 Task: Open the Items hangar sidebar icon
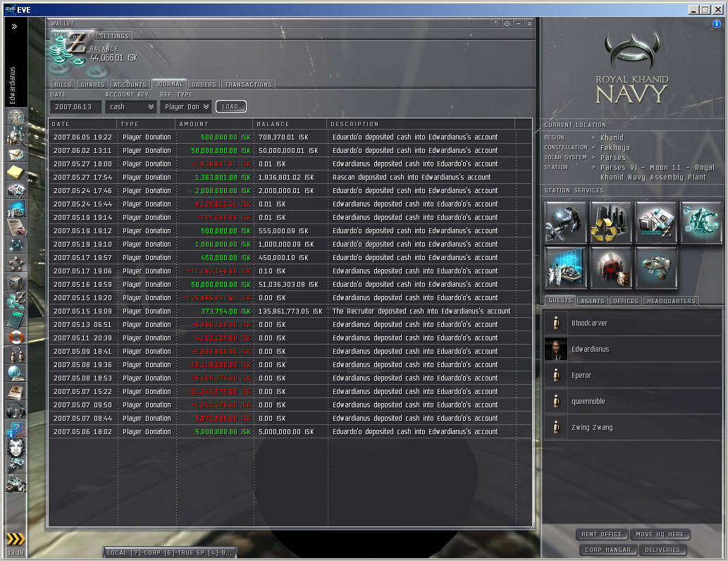pos(16,483)
